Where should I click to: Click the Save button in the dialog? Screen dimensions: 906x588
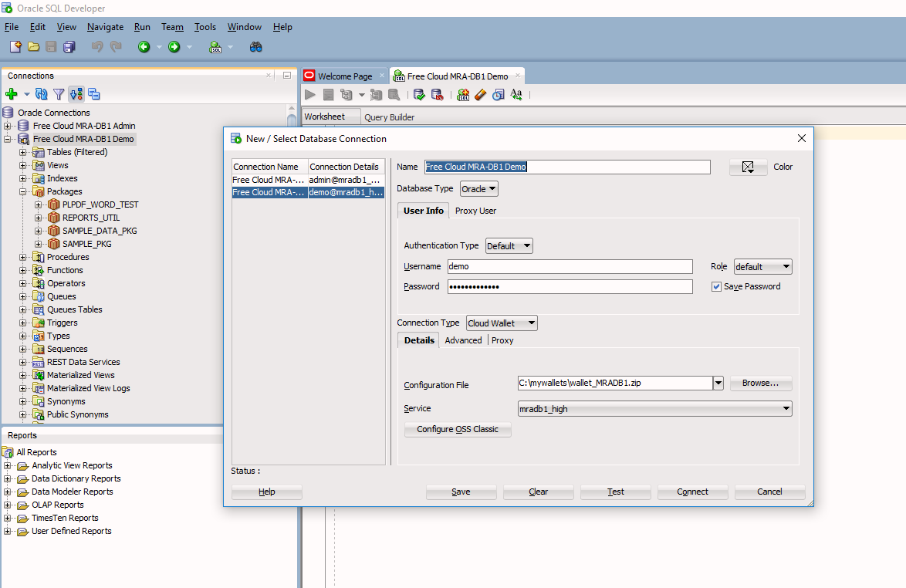tap(461, 492)
